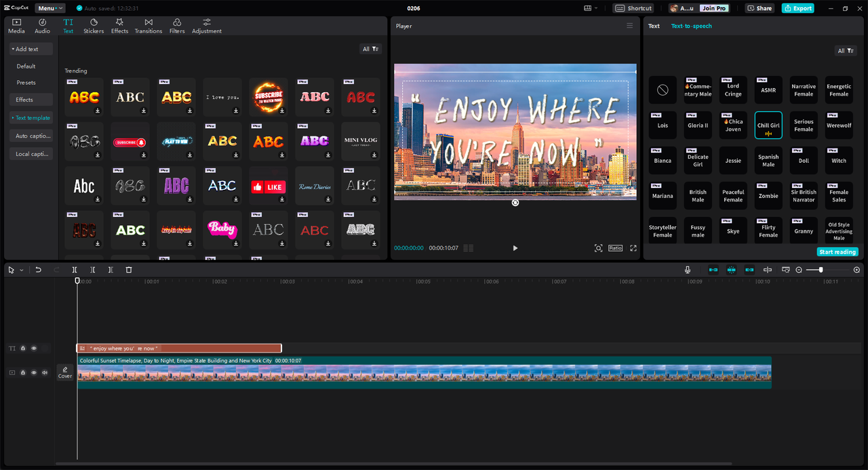Screen dimensions: 868x470
Task: Select the Local captions category
Action: point(31,153)
